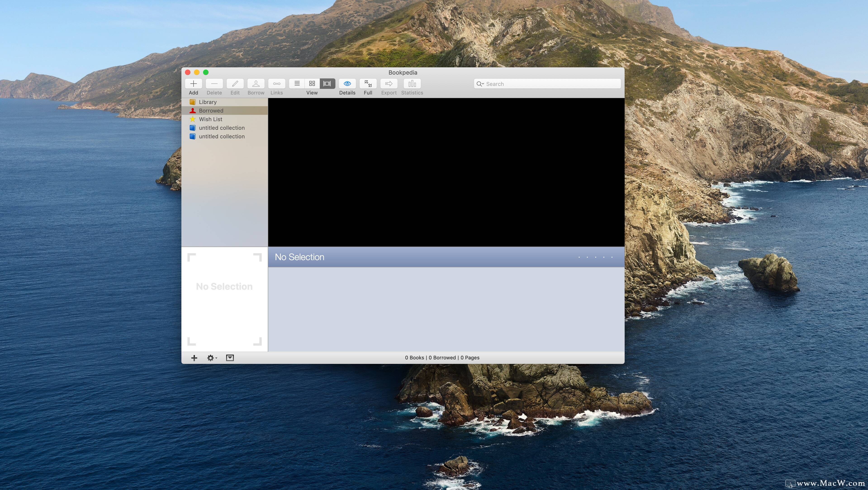
Task: Open the gear actions menu
Action: [x=212, y=358]
